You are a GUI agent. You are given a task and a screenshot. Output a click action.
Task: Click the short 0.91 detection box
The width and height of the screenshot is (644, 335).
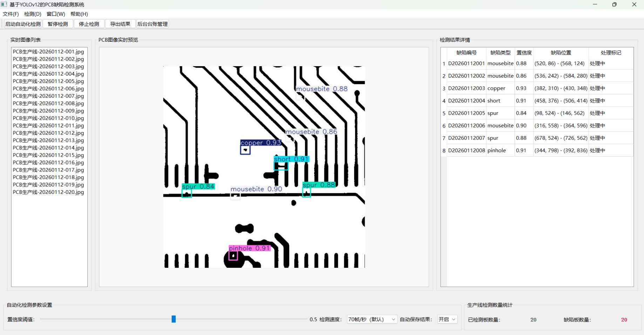point(281,166)
